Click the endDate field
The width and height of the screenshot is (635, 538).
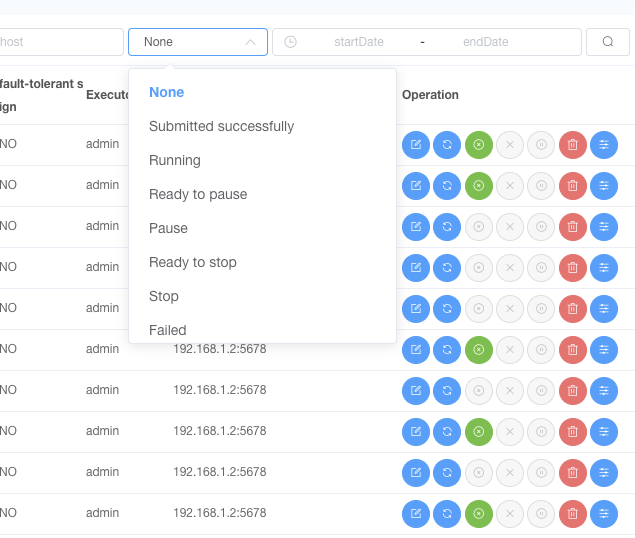click(x=486, y=42)
